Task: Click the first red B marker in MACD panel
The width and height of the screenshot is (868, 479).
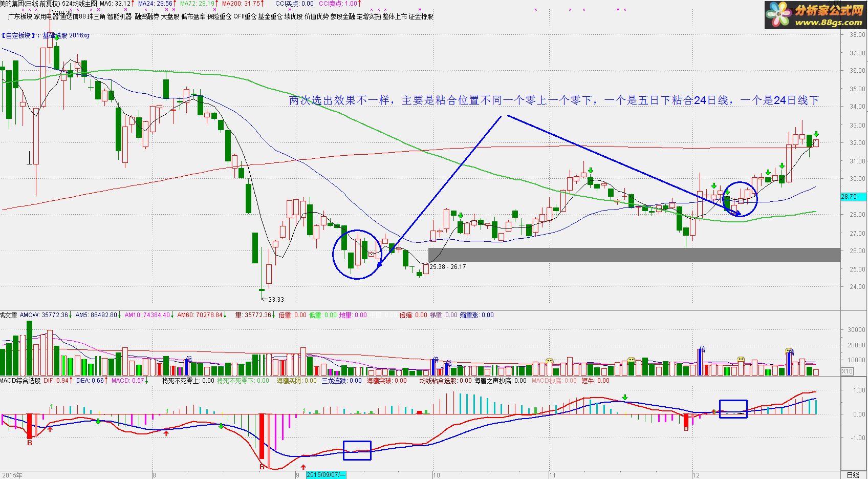Action: (29, 442)
